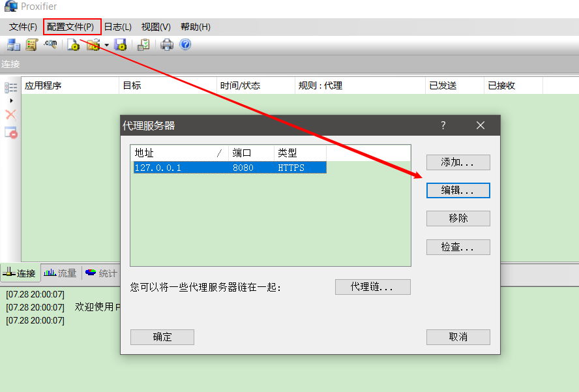
Task: Click the Help question mark toolbar icon
Action: (185, 44)
